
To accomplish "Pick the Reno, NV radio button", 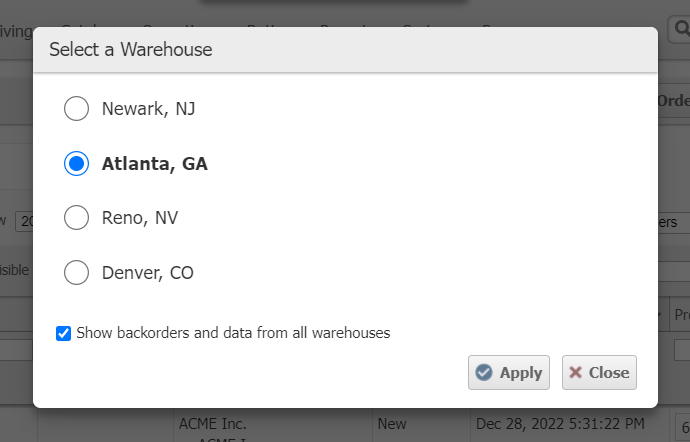I will 77,218.
